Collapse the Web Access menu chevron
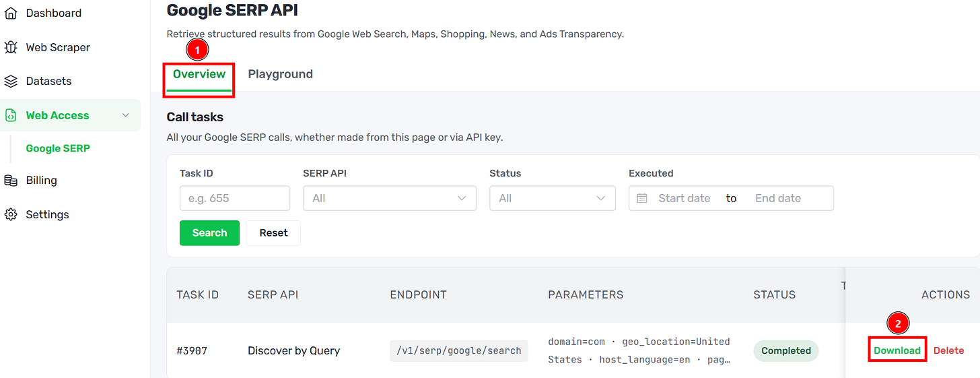The height and width of the screenshot is (378, 980). pos(125,115)
